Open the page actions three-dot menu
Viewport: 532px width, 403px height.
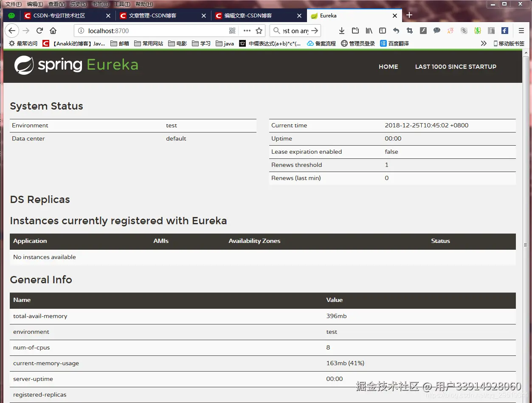247,31
